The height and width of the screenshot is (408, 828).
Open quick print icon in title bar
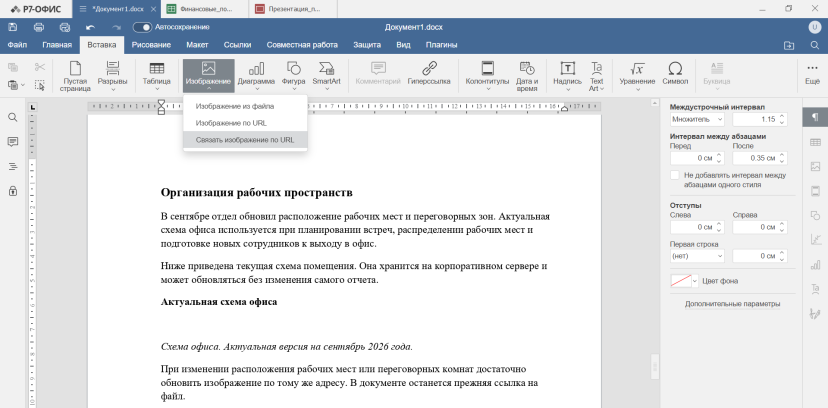point(65,27)
